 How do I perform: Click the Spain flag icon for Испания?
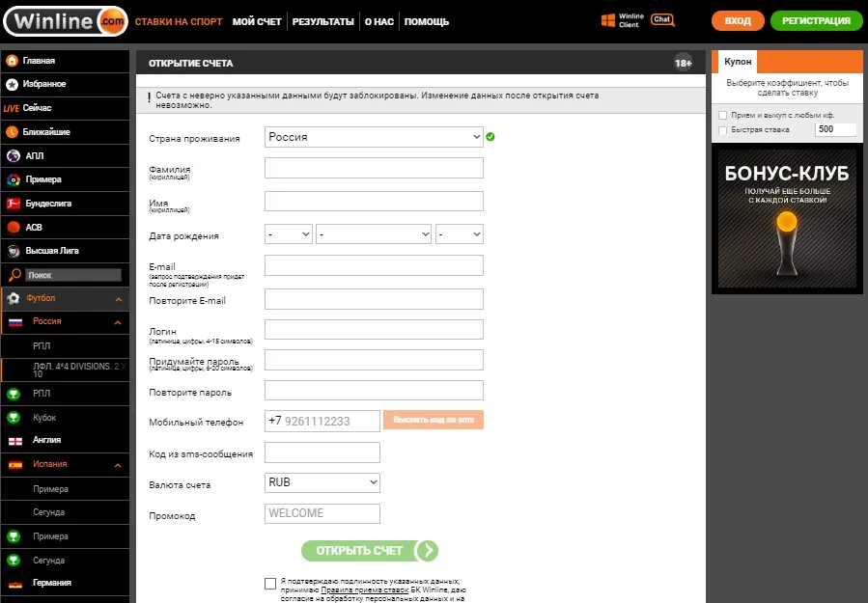[15, 465]
